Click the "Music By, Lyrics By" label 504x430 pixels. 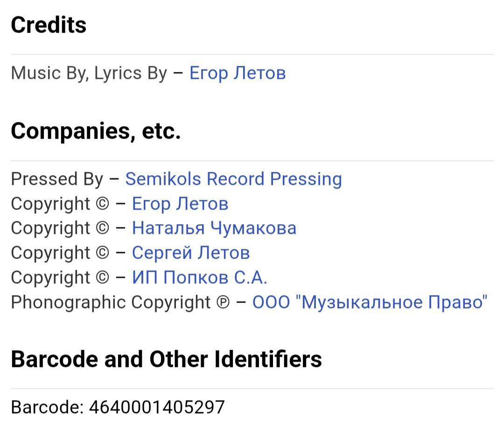tap(89, 73)
